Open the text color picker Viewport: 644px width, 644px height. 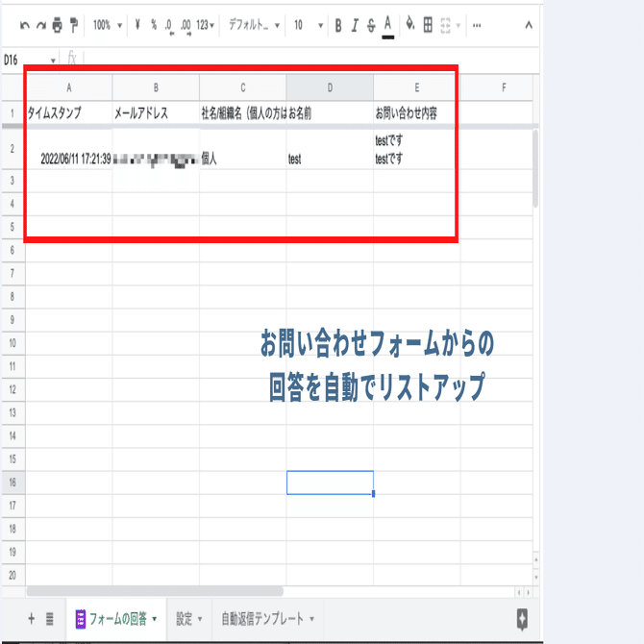click(x=387, y=27)
